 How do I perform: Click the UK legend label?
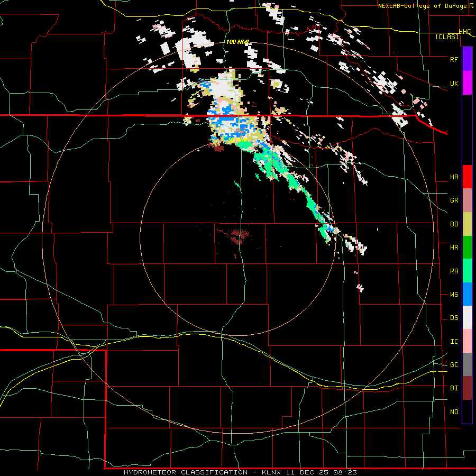point(454,83)
